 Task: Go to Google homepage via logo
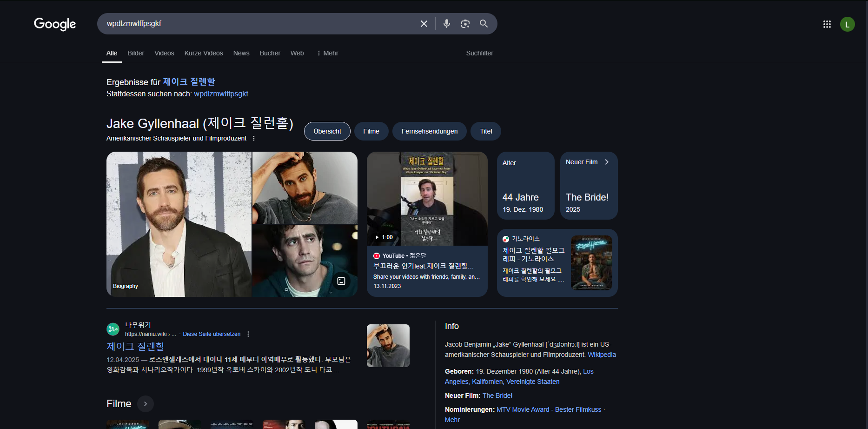(x=55, y=24)
